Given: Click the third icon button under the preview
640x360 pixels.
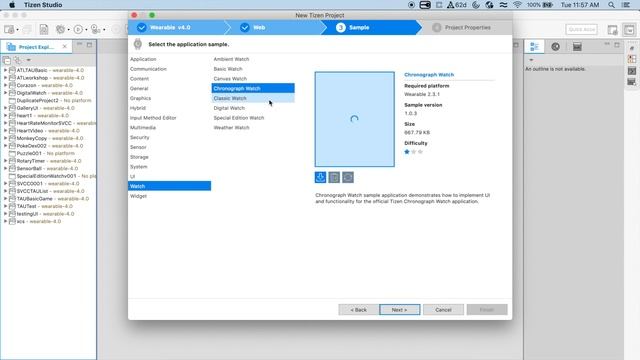Looking at the screenshot, I should [x=348, y=177].
